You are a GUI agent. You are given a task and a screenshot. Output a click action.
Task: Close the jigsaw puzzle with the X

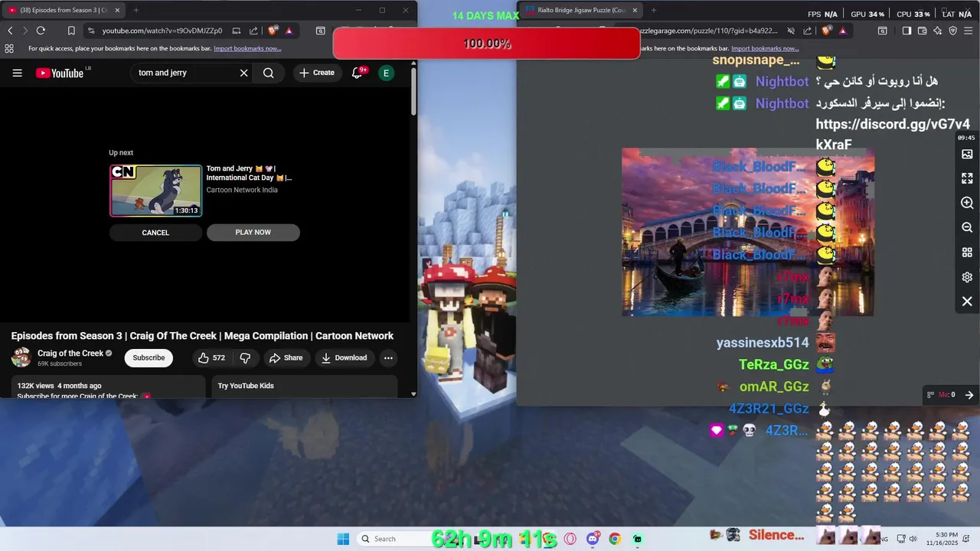967,302
